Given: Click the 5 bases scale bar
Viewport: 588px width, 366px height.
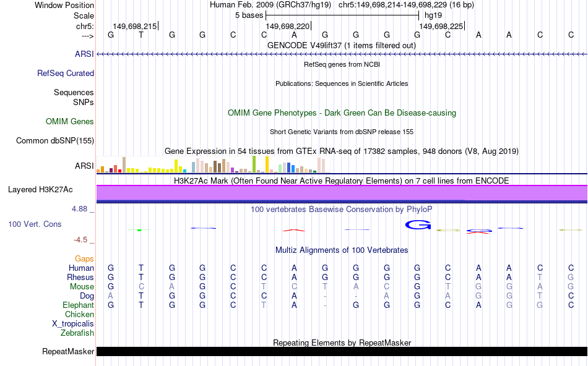Looking at the screenshot, I should click(x=342, y=15).
